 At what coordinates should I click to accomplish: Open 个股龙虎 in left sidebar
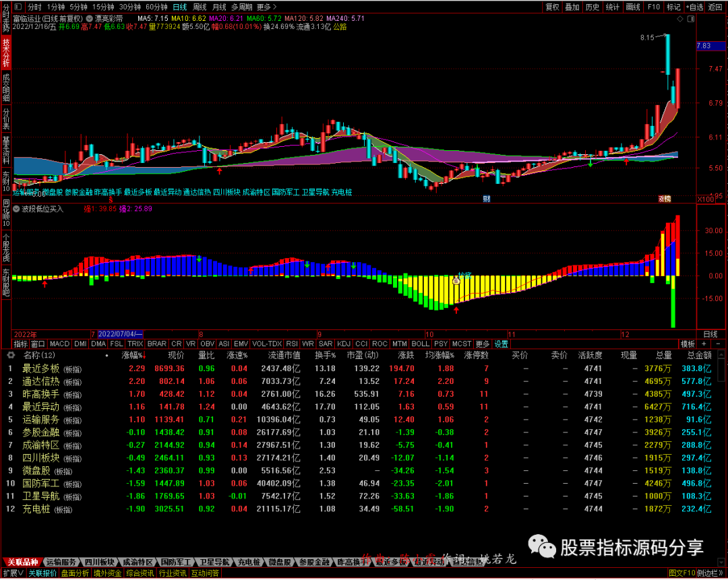tap(6, 249)
